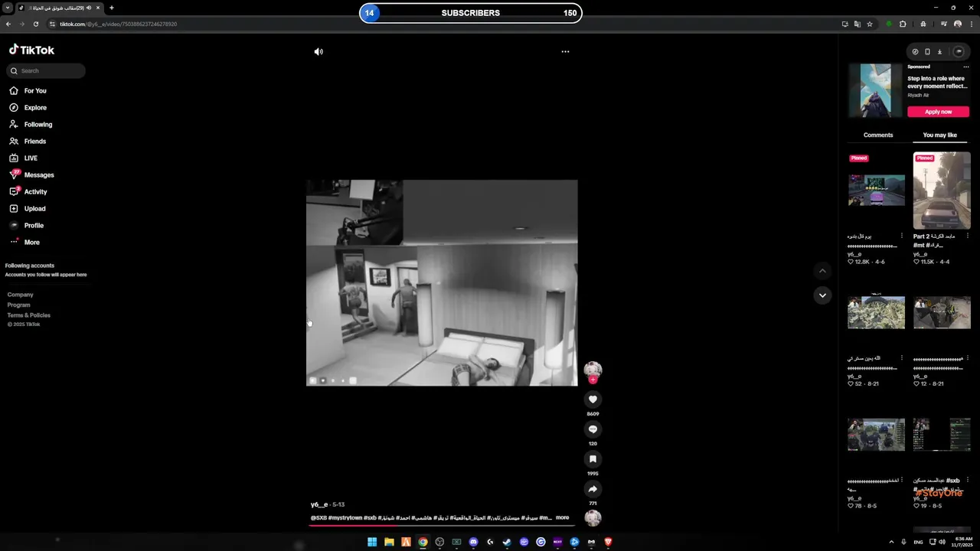The image size is (980, 551).
Task: Like the video with the heart icon
Action: point(593,399)
